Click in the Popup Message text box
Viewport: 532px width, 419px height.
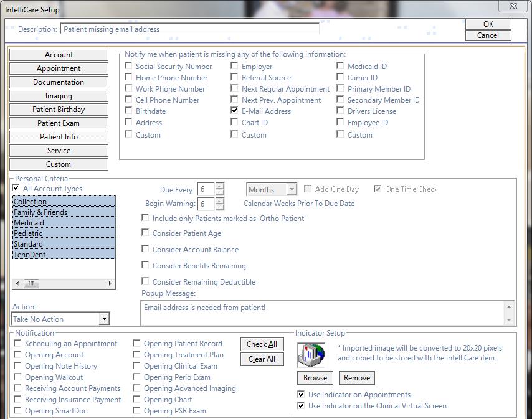coord(323,313)
